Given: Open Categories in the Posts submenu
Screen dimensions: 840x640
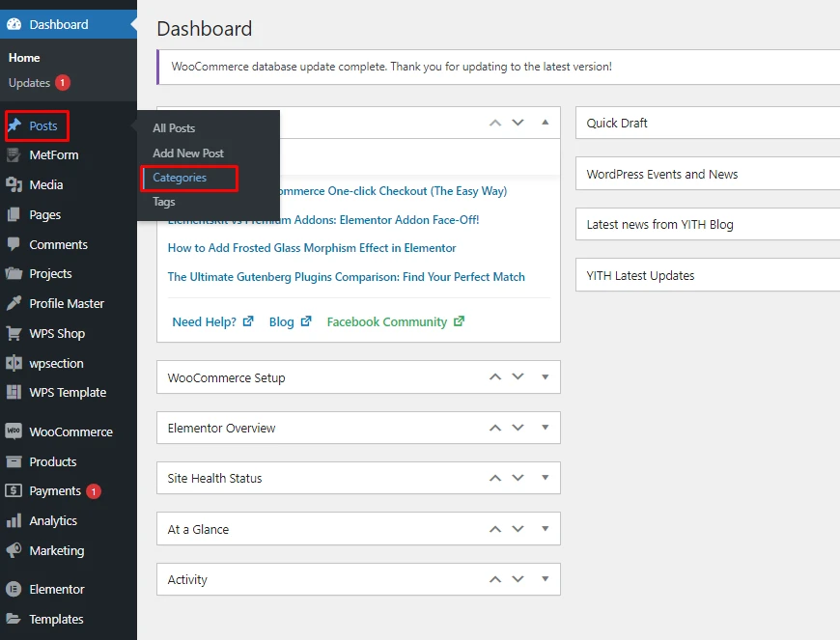Looking at the screenshot, I should [180, 178].
